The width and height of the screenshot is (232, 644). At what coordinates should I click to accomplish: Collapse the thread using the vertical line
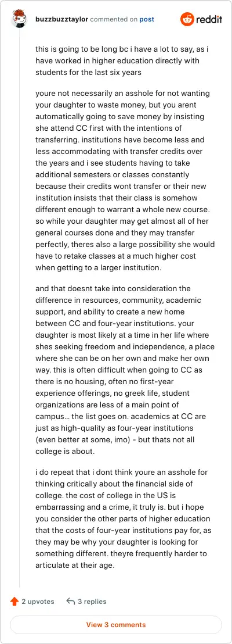19,308
